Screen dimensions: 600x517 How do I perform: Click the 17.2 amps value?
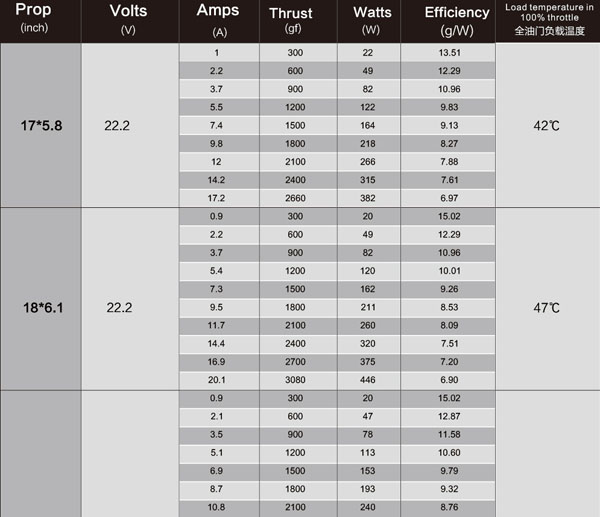[x=217, y=198]
